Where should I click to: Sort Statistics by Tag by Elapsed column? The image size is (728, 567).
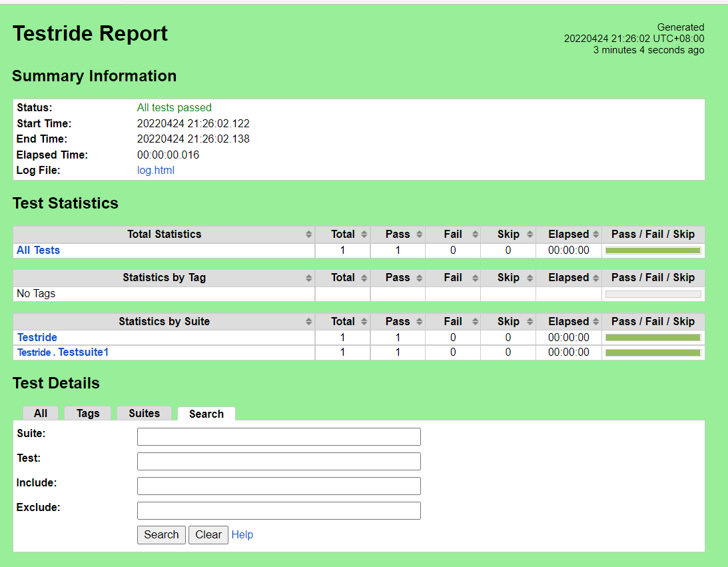[x=569, y=278]
